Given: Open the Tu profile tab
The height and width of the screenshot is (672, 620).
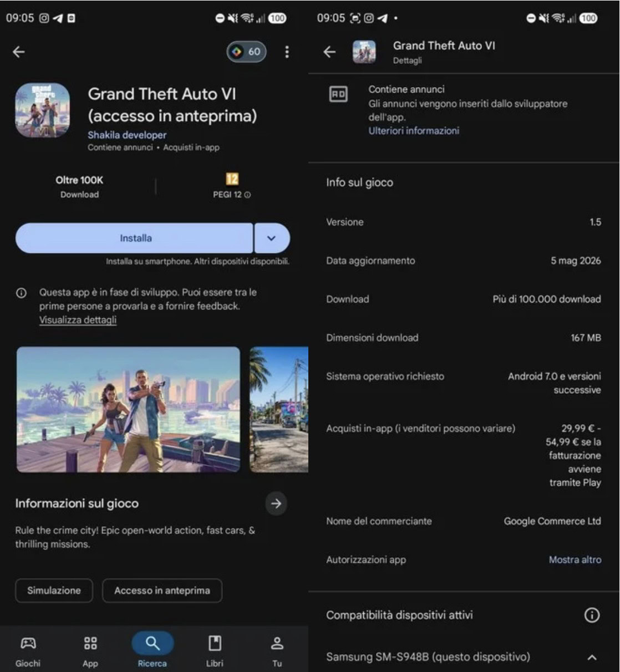Looking at the screenshot, I should point(277,651).
